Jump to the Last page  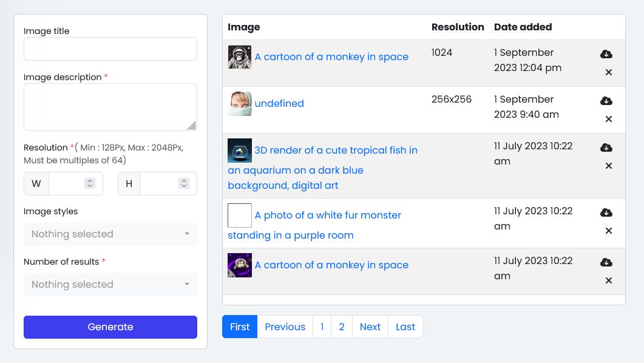pos(405,327)
